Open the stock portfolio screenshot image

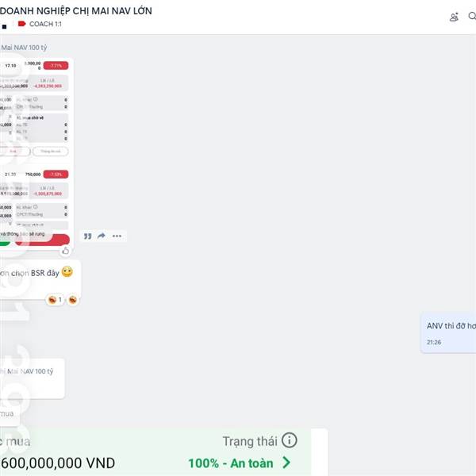[x=34, y=152]
